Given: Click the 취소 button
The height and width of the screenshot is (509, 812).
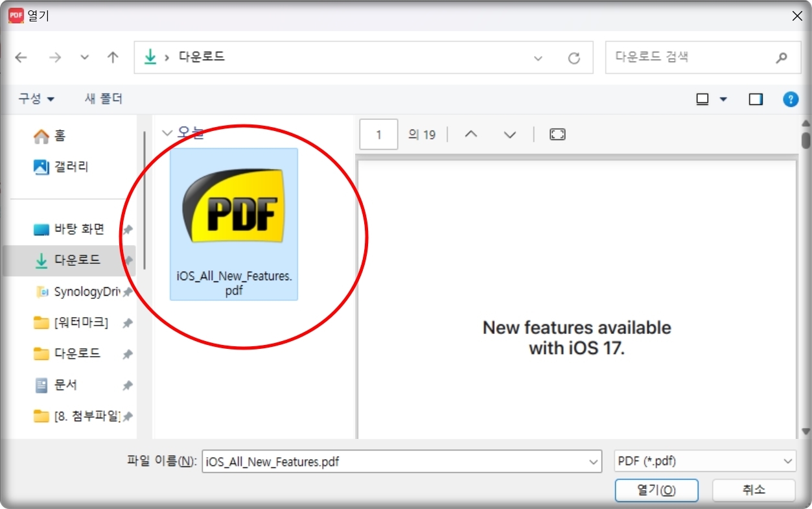Looking at the screenshot, I should [754, 490].
